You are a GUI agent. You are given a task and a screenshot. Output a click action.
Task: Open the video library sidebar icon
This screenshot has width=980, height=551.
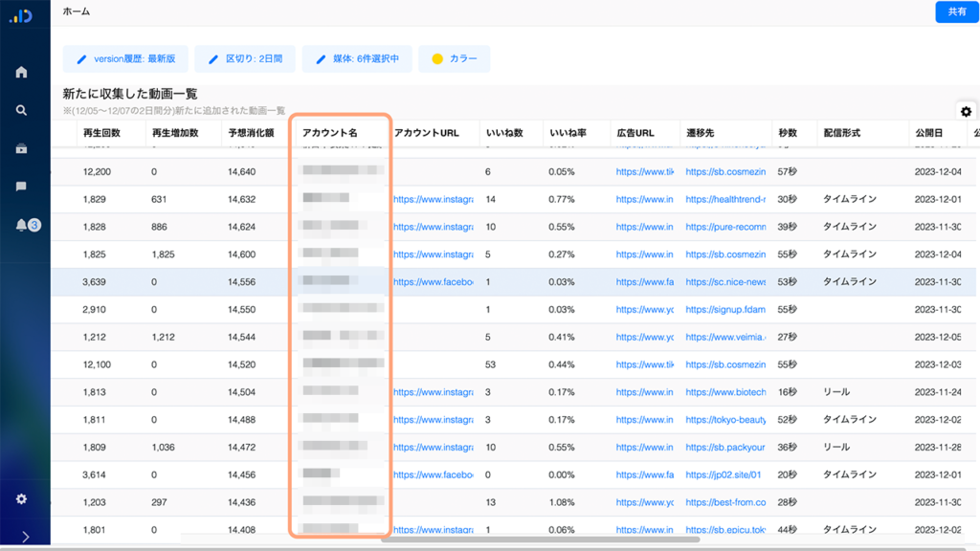click(x=21, y=148)
